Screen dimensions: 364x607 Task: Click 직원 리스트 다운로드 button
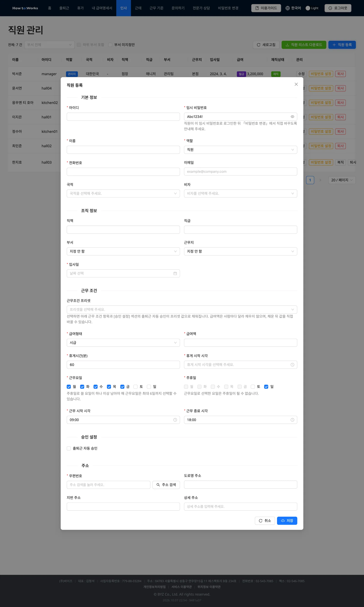(x=304, y=45)
